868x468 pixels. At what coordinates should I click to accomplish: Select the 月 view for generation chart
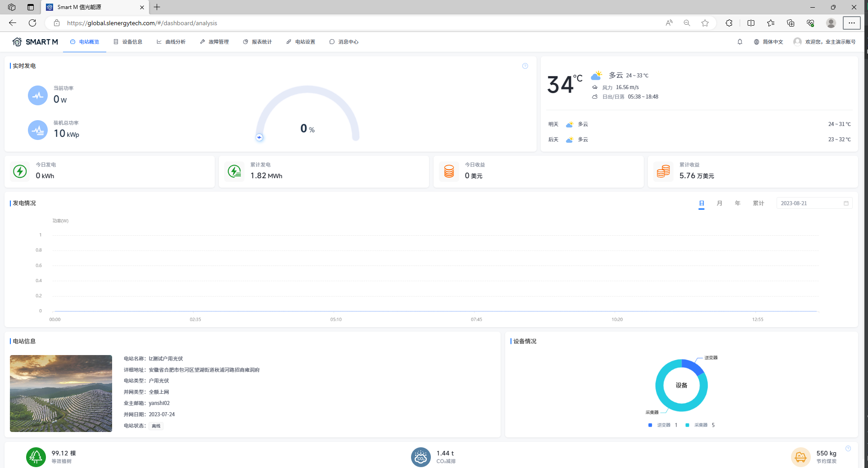[719, 203]
